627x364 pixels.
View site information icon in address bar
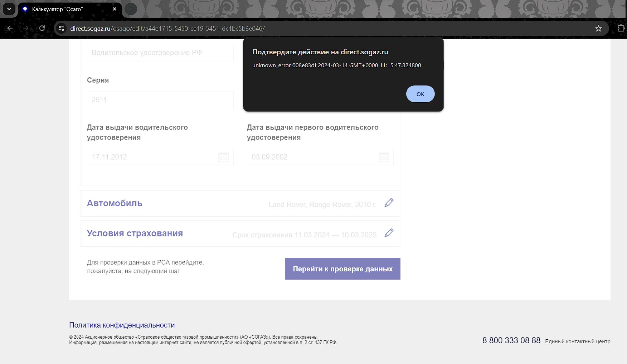click(x=62, y=29)
